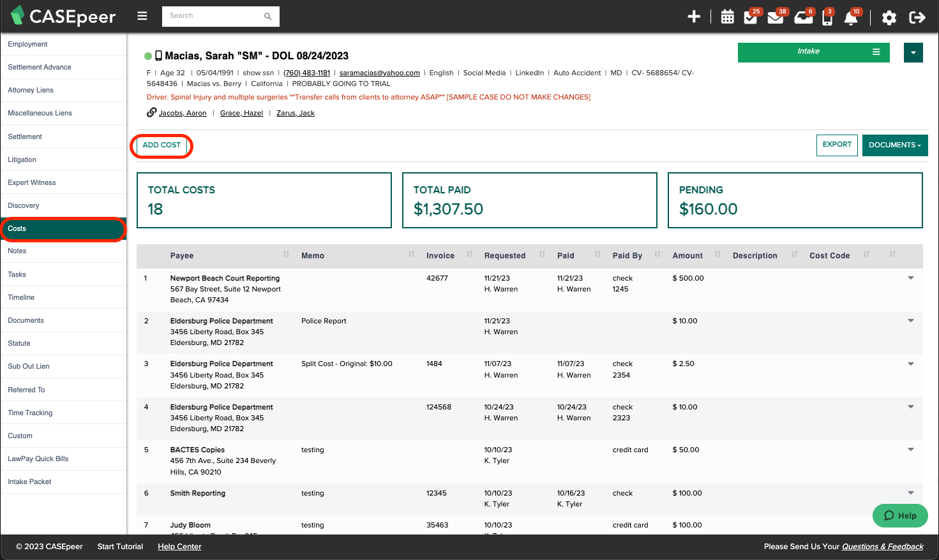Viewport: 939px width, 560px height.
Task: Expand row 4 invoice 124568 dropdown arrow
Action: coord(911,407)
